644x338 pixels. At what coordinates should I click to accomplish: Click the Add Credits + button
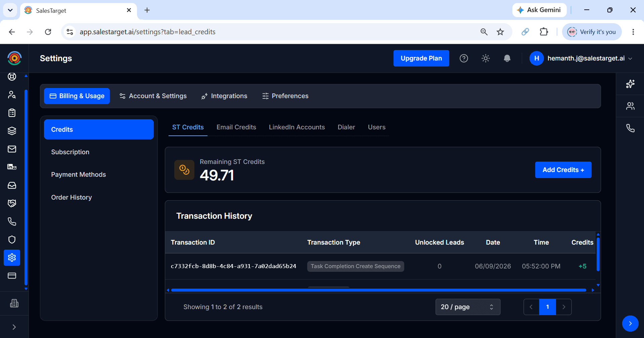(563, 170)
